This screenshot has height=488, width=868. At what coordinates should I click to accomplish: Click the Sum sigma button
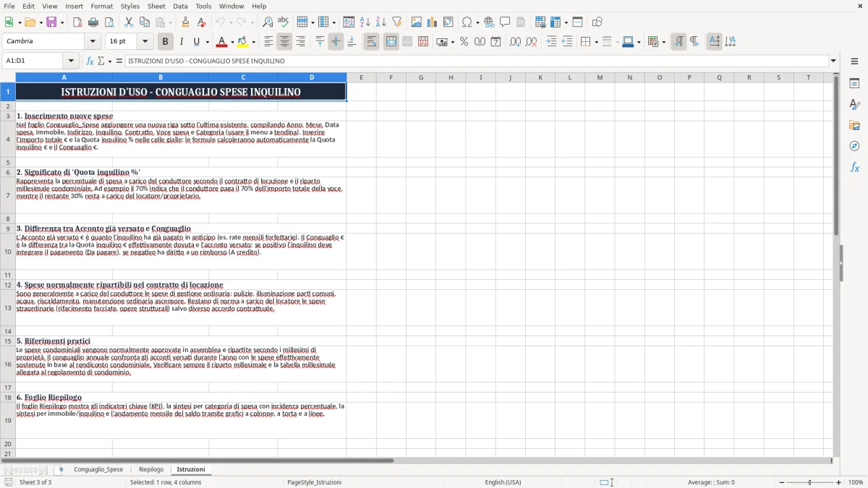pos(101,61)
